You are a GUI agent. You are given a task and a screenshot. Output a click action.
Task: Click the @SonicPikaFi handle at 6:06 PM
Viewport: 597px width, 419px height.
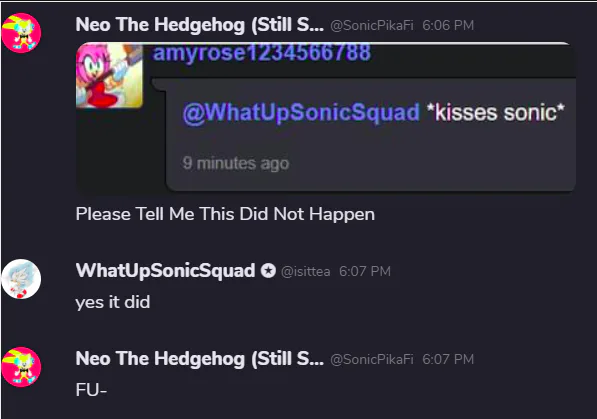coord(372,26)
